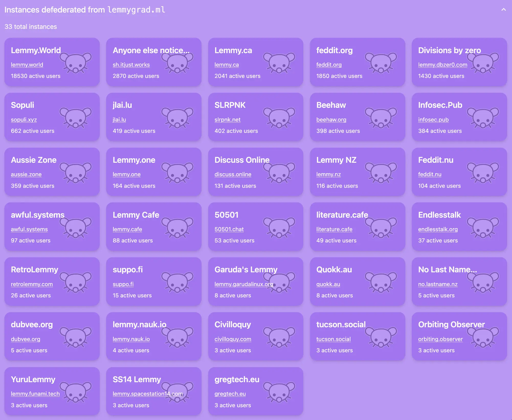Click the 'Orbiting Observer' card title
This screenshot has width=512, height=420.
point(451,324)
